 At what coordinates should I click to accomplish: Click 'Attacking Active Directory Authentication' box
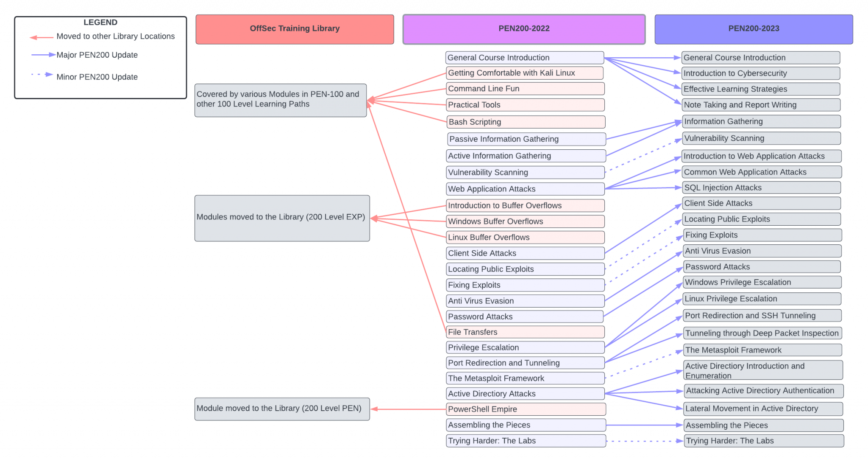tap(763, 391)
